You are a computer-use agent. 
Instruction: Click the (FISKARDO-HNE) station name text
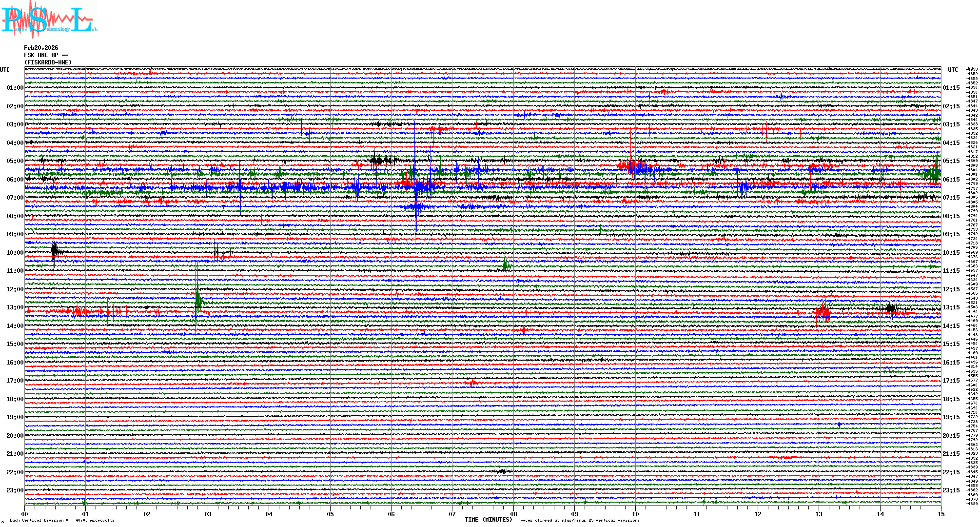(48, 62)
